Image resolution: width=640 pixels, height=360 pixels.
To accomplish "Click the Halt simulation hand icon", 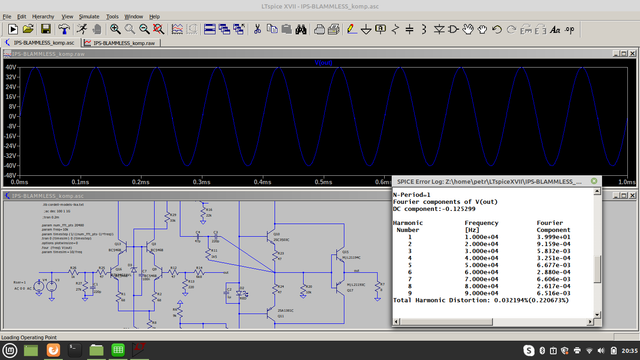I will point(97,29).
